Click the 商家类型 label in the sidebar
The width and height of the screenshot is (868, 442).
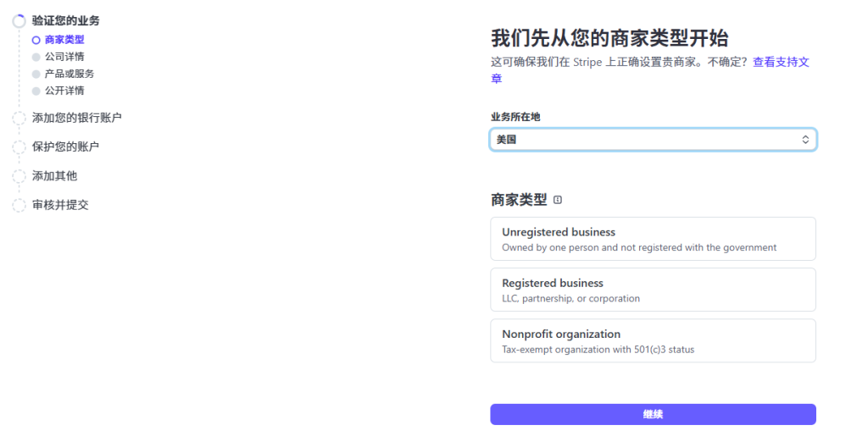click(x=64, y=40)
